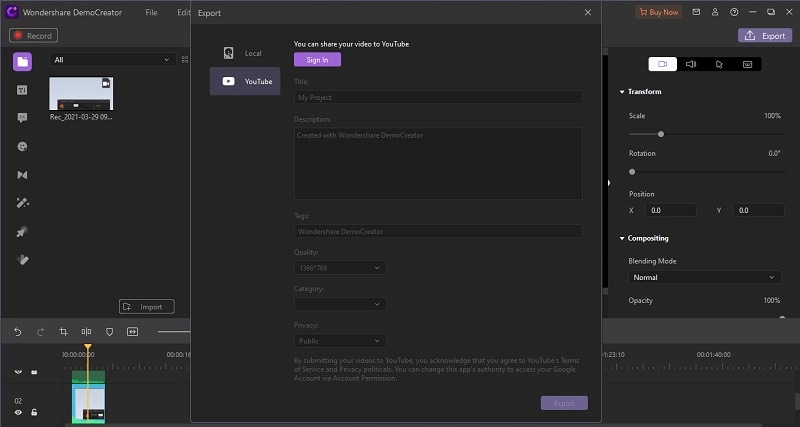Open the Blending Mode Normal dropdown
Image resolution: width=800 pixels, height=427 pixels.
point(704,277)
